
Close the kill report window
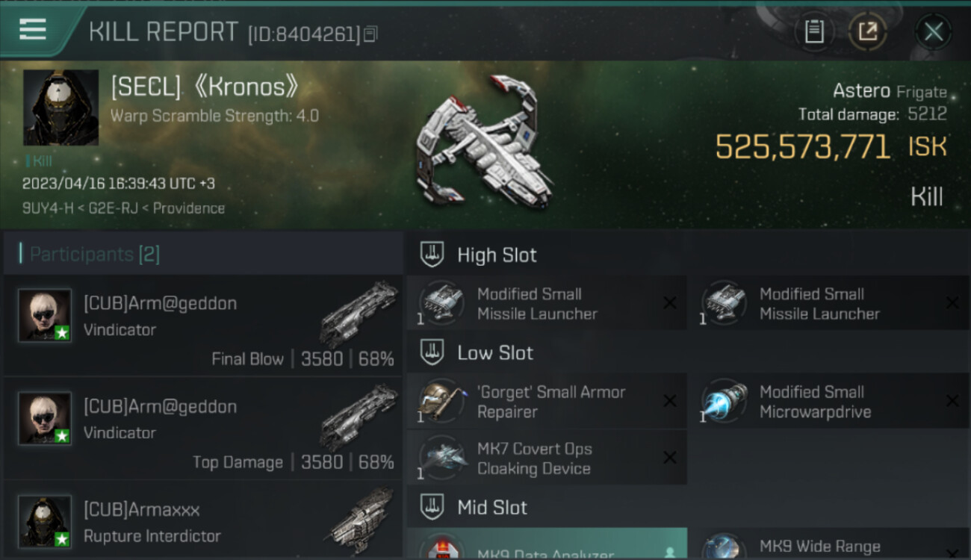pos(934,31)
